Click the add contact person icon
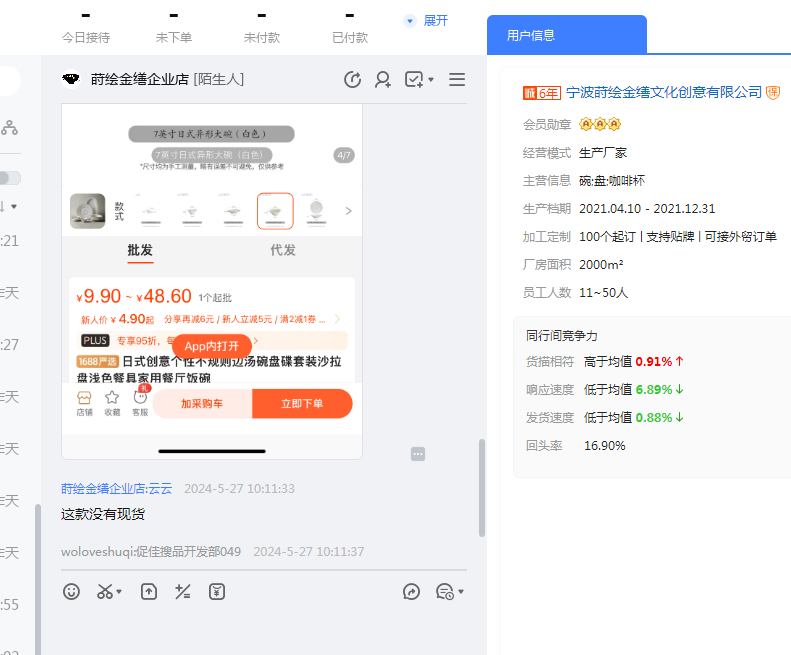 pyautogui.click(x=383, y=80)
